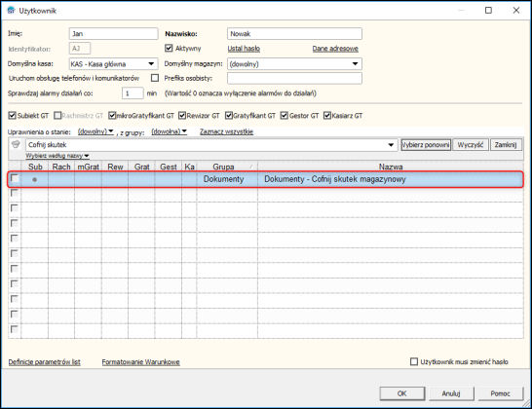Click 'Zaznacz wszystkie' link
Image resolution: width=532 pixels, height=409 pixels.
pos(226,131)
